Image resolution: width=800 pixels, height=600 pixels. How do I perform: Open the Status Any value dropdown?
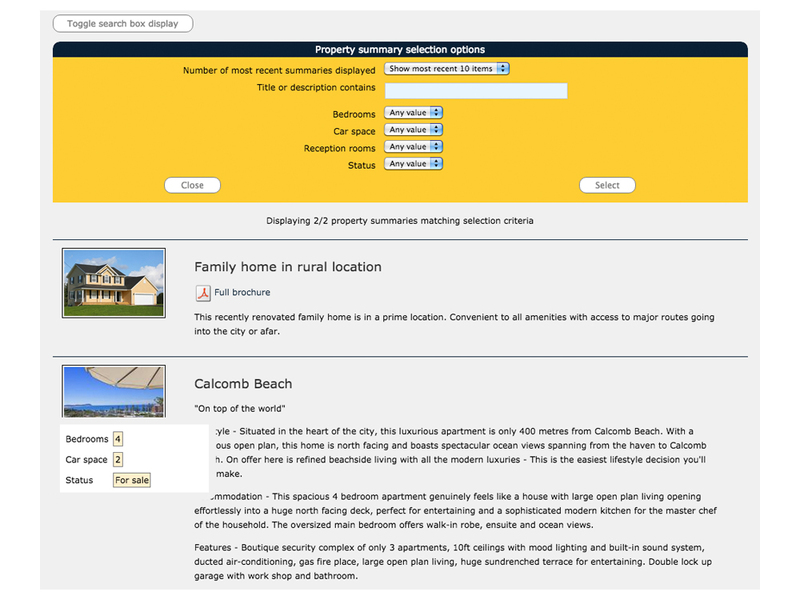pos(414,164)
